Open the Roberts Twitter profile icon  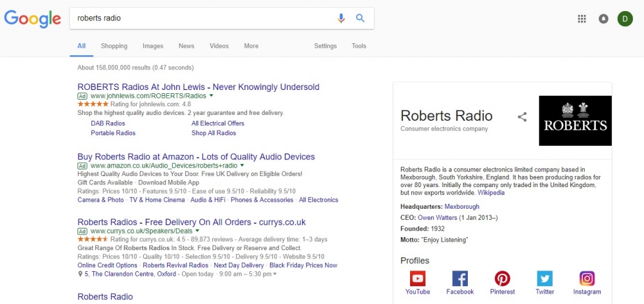click(545, 278)
